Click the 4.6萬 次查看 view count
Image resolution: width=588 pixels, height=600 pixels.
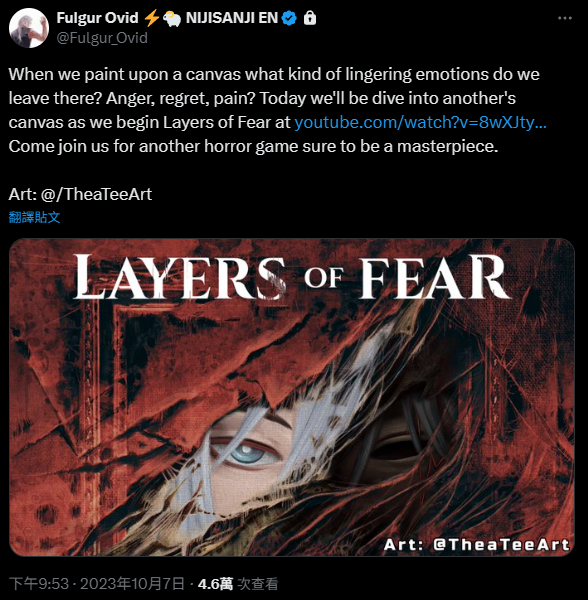coord(238,584)
